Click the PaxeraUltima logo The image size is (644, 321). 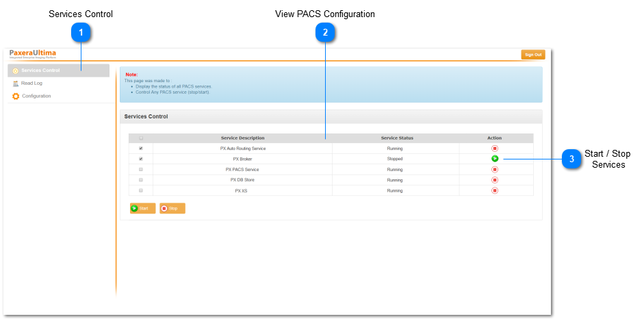click(33, 54)
